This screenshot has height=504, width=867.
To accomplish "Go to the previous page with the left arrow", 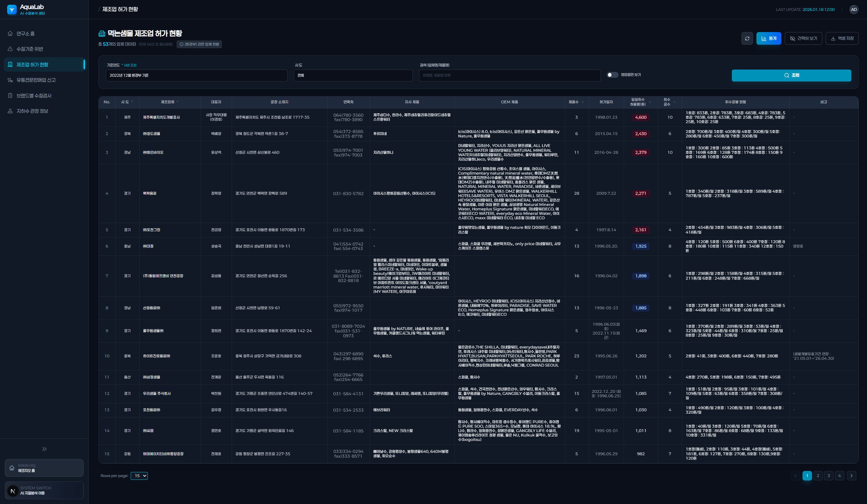I will [x=795, y=476].
